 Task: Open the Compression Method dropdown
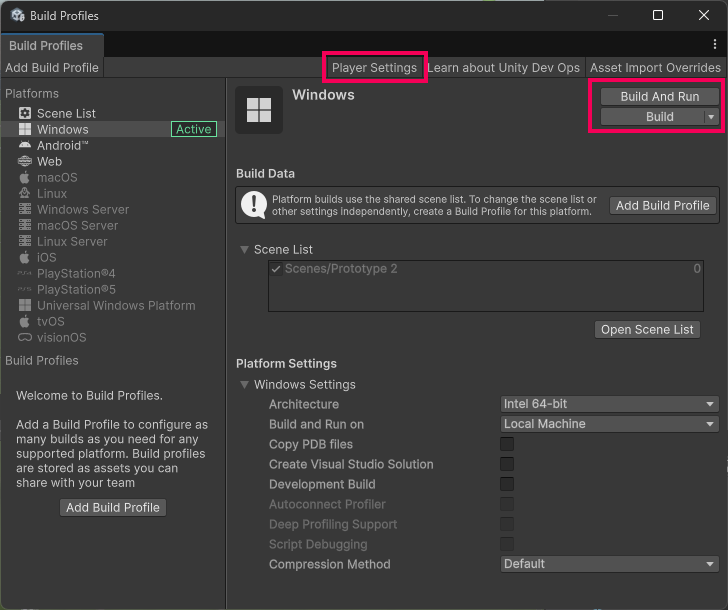(x=609, y=564)
